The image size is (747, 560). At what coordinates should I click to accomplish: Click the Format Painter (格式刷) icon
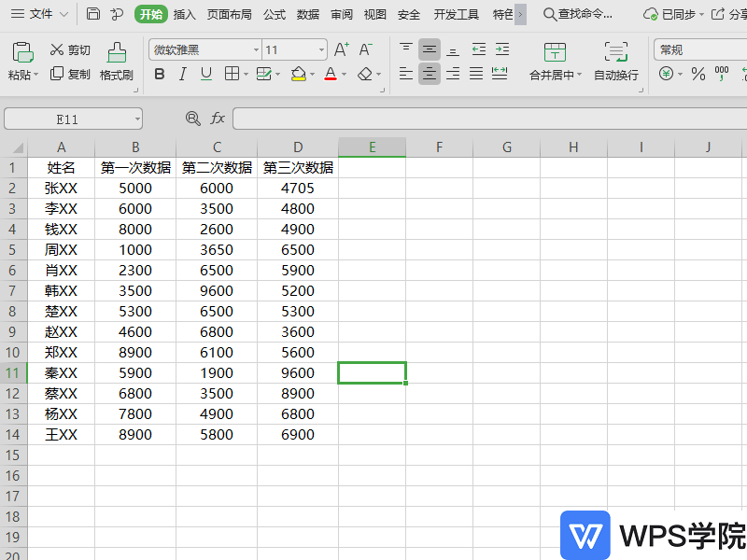[x=116, y=53]
